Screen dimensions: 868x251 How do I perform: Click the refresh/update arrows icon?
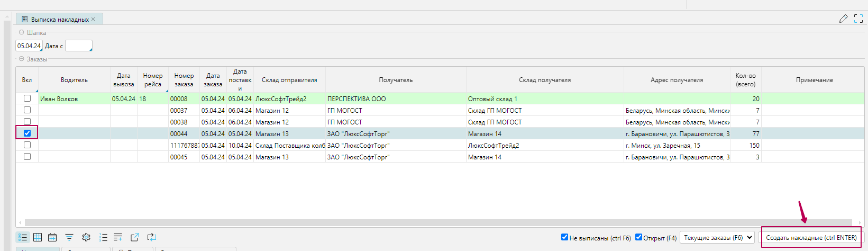click(152, 237)
